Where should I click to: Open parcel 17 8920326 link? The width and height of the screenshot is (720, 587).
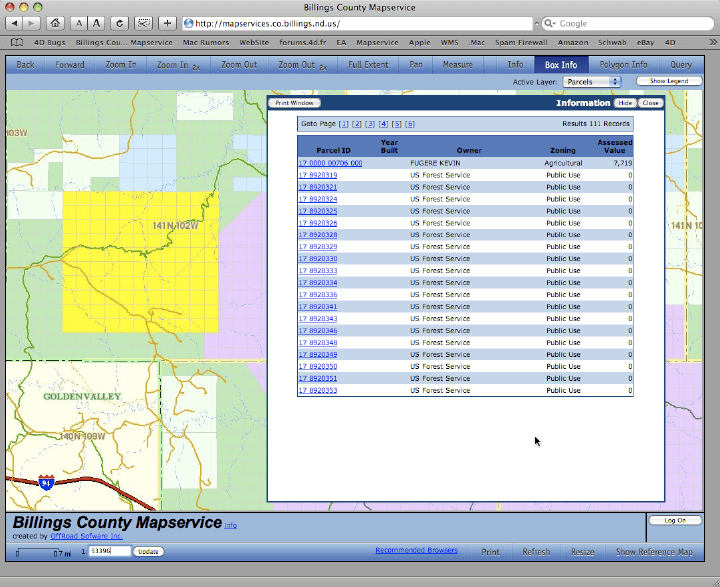click(x=318, y=223)
